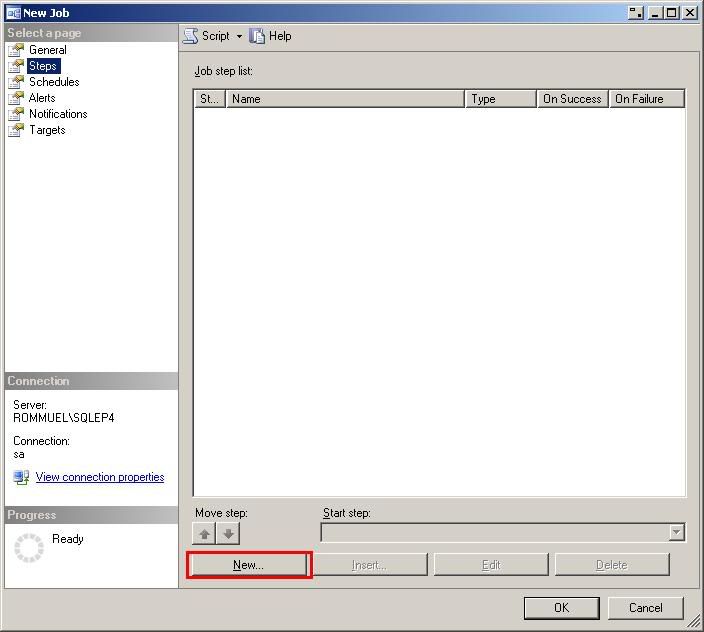Screen dimensions: 704x632
Task: Maximize the New Job window
Action: point(672,13)
